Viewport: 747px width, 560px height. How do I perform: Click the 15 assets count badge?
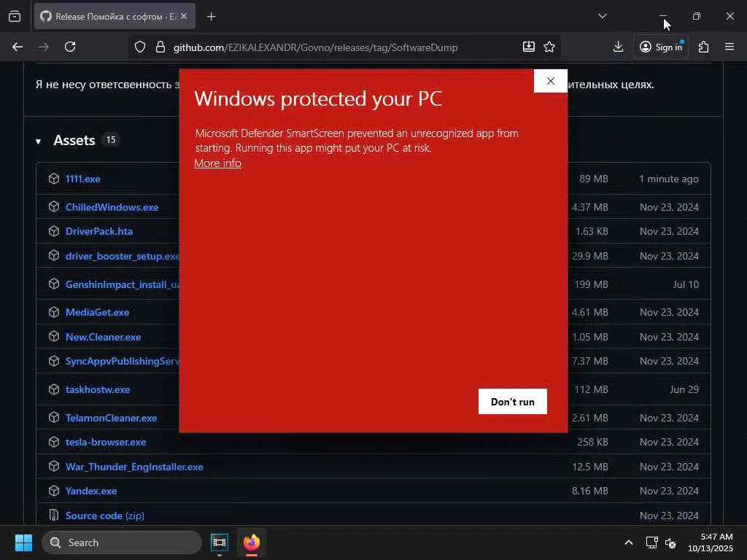point(111,140)
